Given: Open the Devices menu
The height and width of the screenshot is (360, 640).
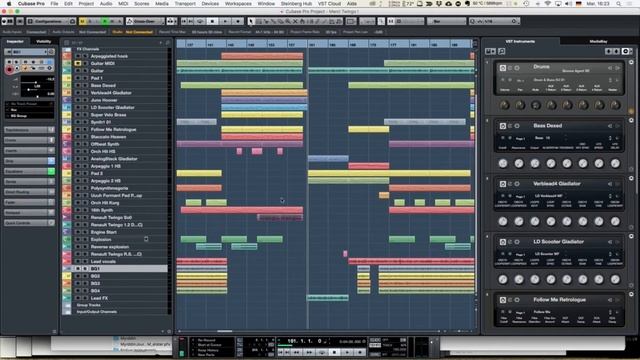Looking at the screenshot, I should [210, 4].
